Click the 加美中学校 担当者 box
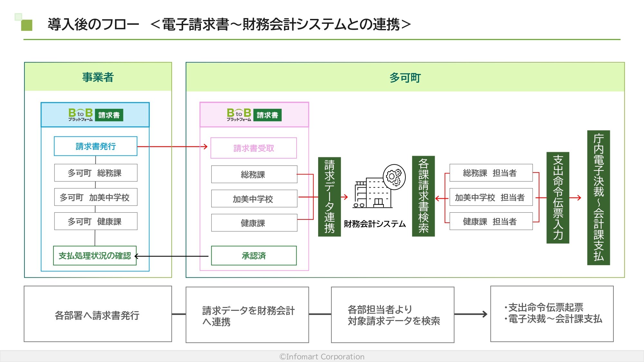The image size is (644, 362). click(x=491, y=197)
